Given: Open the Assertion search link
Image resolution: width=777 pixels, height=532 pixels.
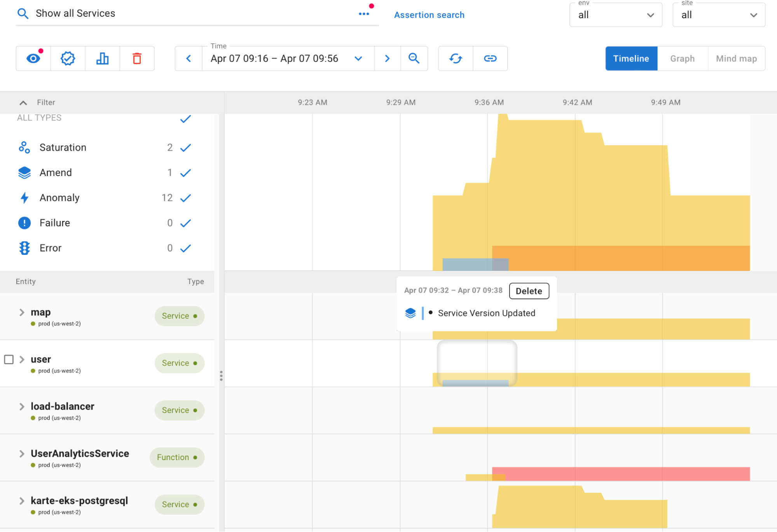Looking at the screenshot, I should tap(429, 15).
